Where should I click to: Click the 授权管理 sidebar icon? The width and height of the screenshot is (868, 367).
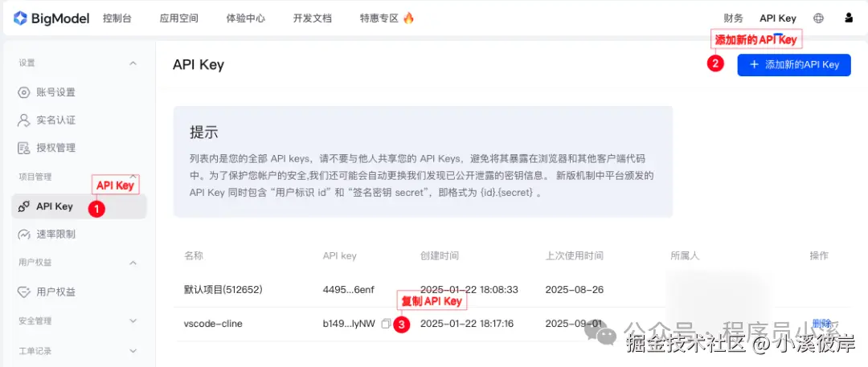[23, 148]
